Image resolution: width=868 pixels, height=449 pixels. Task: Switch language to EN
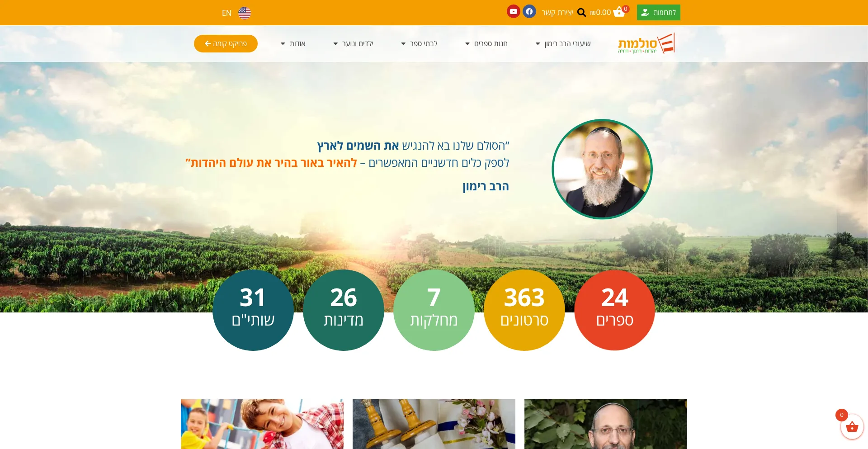tap(226, 13)
